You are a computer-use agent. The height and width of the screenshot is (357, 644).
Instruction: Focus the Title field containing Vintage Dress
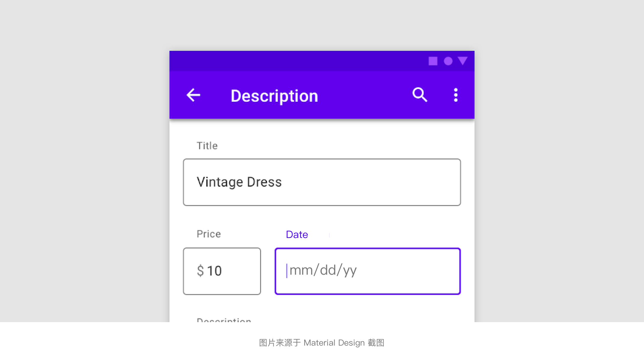tap(322, 182)
